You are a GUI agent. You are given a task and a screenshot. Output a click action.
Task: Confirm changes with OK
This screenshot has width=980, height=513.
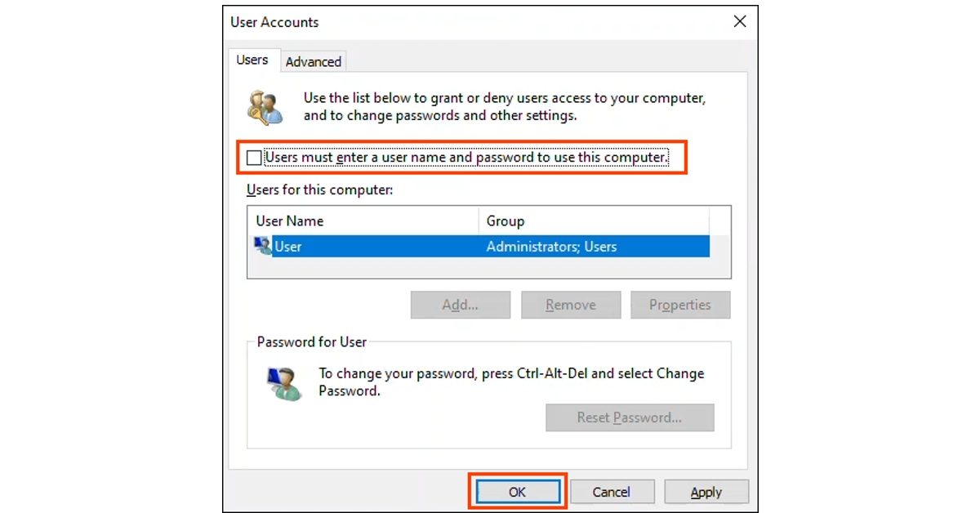coord(517,491)
